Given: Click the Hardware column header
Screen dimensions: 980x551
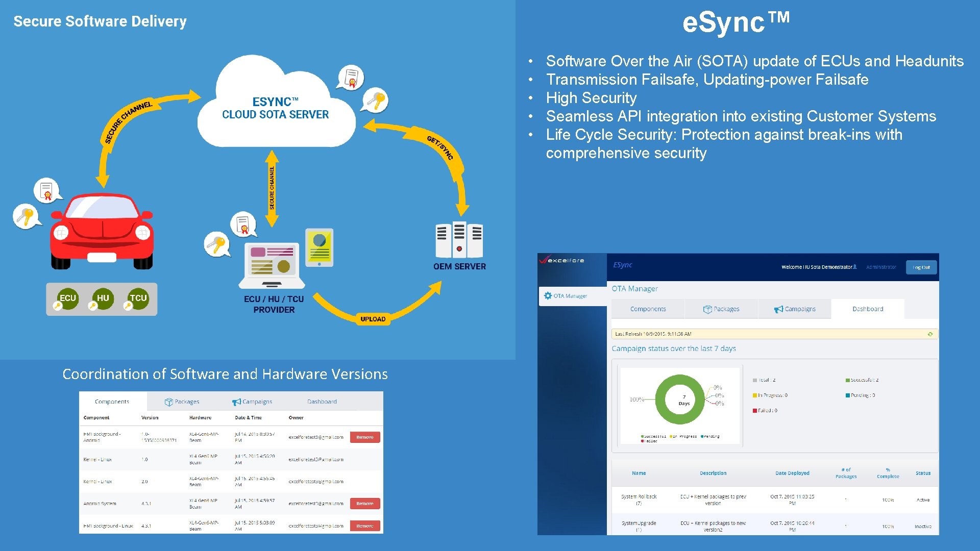Looking at the screenshot, I should [200, 418].
